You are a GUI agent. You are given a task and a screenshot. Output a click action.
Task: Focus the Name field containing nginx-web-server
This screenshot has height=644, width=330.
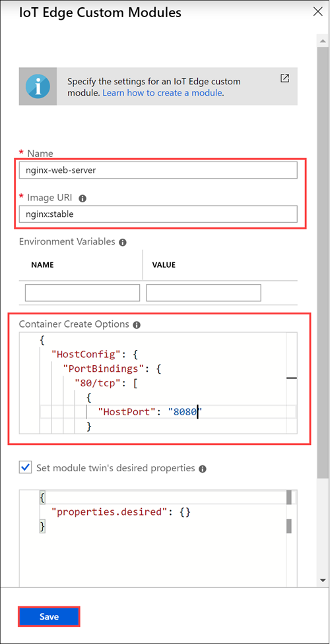click(x=158, y=170)
